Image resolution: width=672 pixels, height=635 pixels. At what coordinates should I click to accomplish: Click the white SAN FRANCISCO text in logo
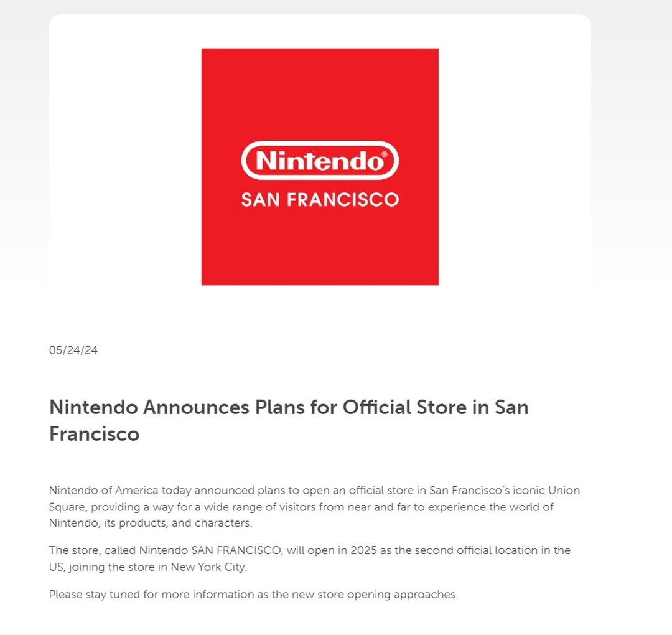[x=320, y=200]
